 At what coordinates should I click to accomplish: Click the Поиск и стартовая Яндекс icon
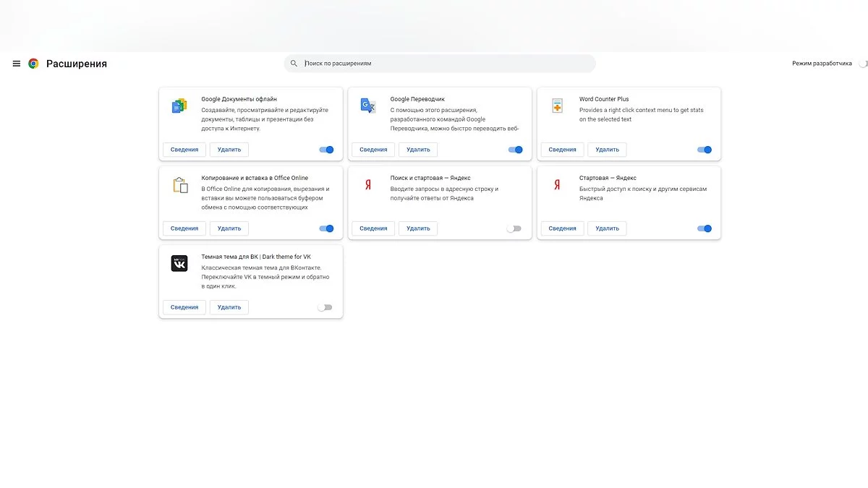(x=368, y=184)
